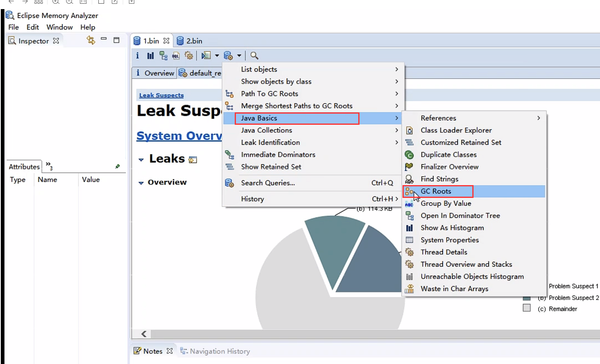Expand Show objects by class submenu

[x=313, y=81]
